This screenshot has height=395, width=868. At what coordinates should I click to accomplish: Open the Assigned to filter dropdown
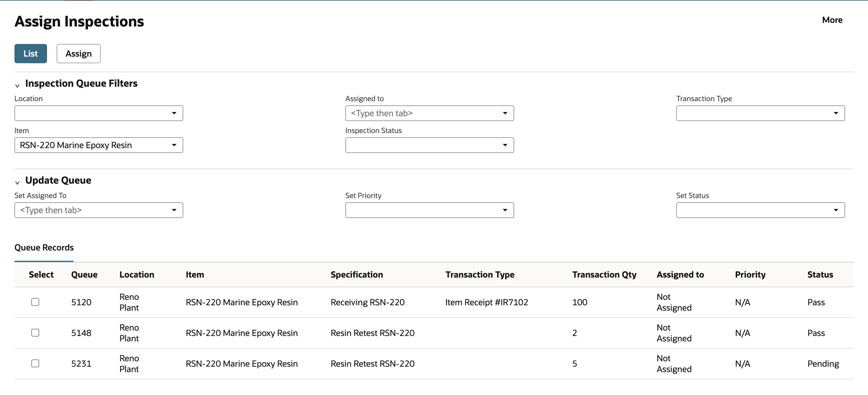(429, 113)
